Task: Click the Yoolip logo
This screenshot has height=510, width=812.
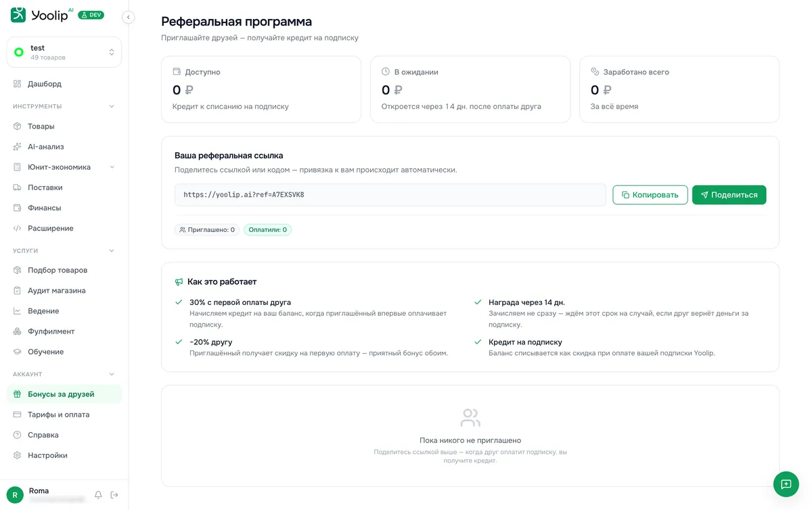Action: tap(42, 14)
